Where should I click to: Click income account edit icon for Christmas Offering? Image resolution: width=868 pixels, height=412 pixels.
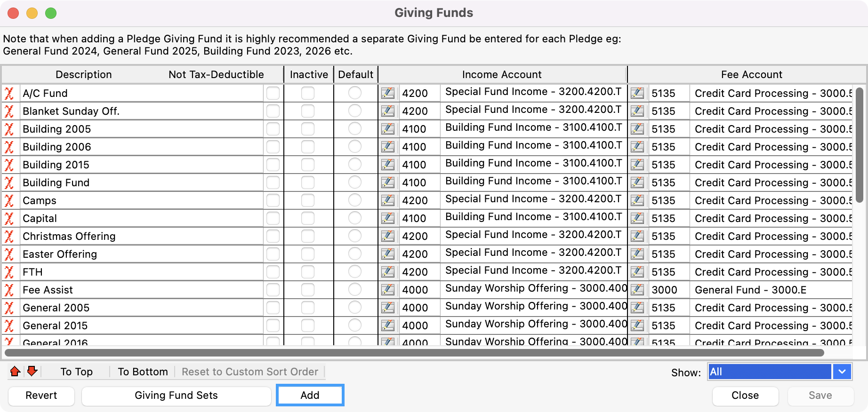tap(388, 236)
